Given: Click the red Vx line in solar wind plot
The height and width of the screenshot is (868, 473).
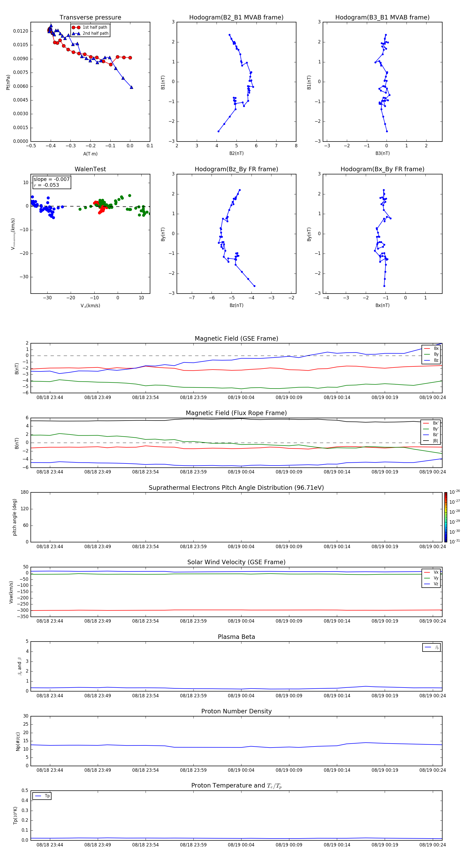Looking at the screenshot, I should click(x=236, y=610).
